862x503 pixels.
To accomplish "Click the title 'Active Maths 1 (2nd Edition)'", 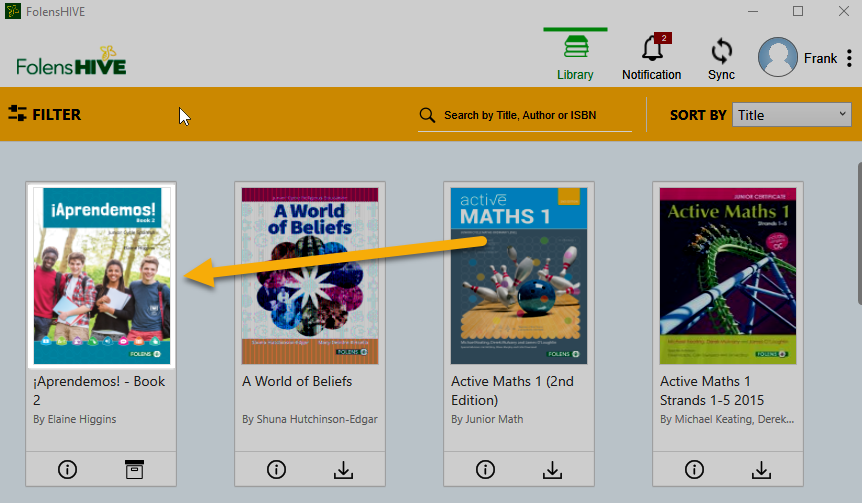I will pyautogui.click(x=512, y=390).
